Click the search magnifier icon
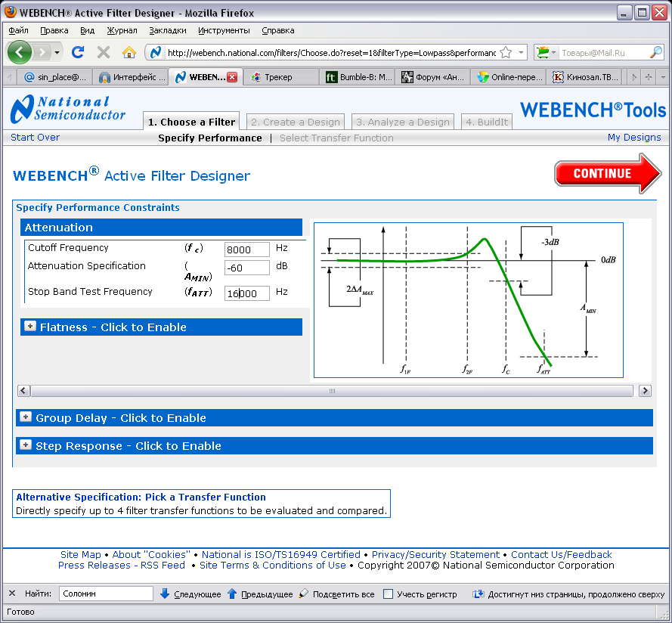 click(655, 53)
